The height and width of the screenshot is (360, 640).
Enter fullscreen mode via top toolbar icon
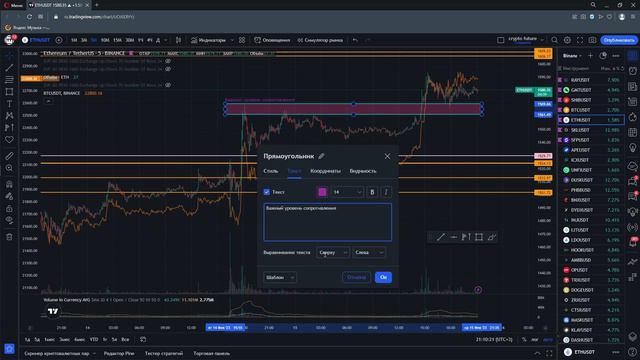click(580, 40)
